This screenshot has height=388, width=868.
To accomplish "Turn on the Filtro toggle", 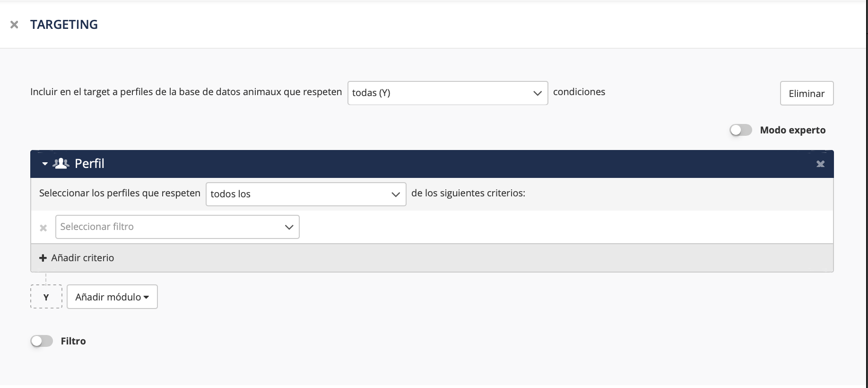I will coord(42,341).
